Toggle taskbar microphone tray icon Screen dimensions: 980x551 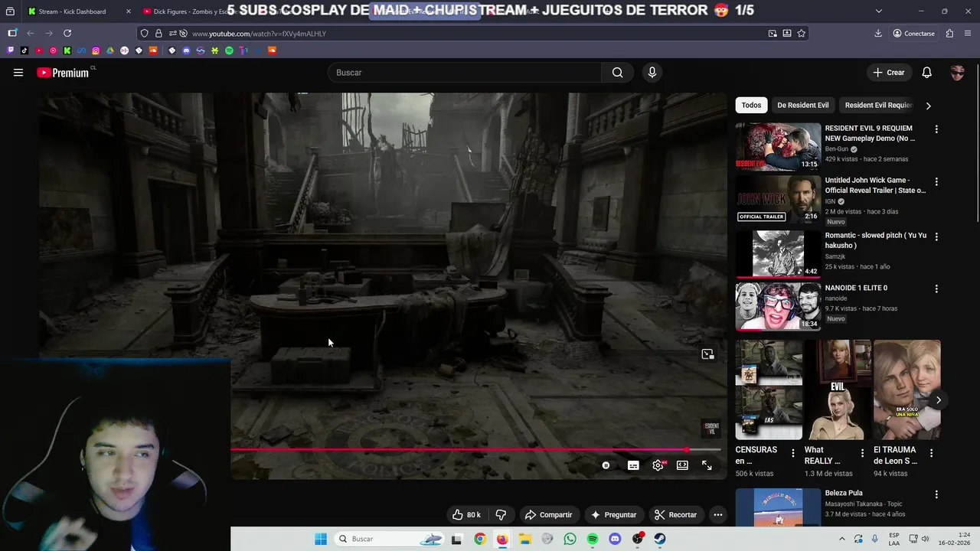pos(875,539)
